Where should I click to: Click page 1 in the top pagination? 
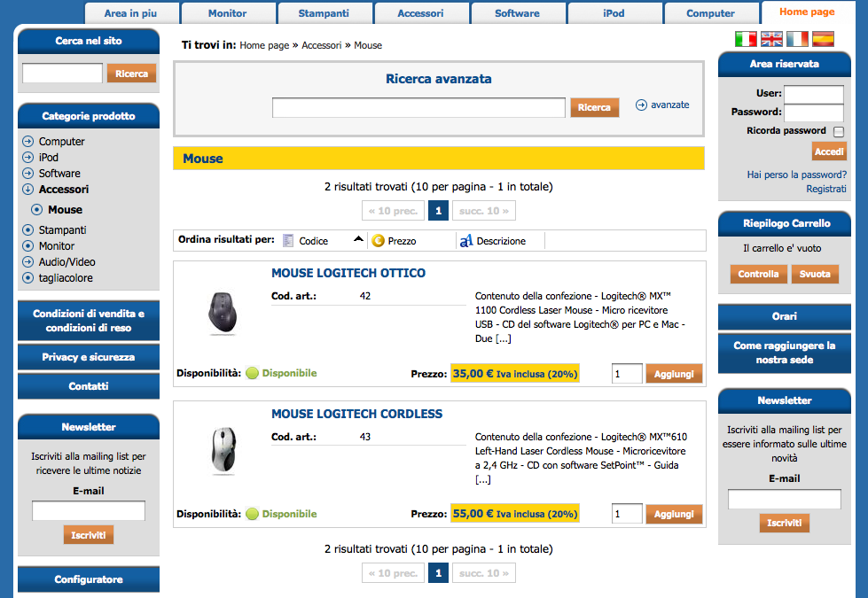pyautogui.click(x=438, y=211)
